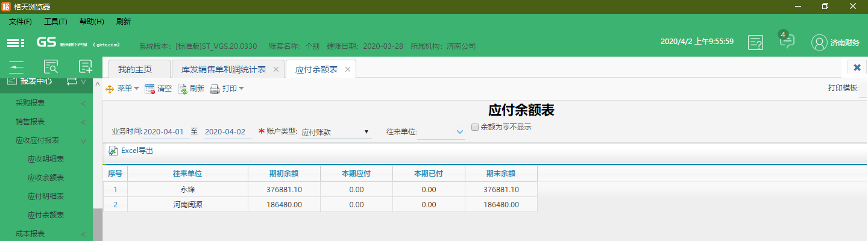This screenshot has width=868, height=241.
Task: Open 应付余额表 in the sidebar
Action: click(46, 215)
